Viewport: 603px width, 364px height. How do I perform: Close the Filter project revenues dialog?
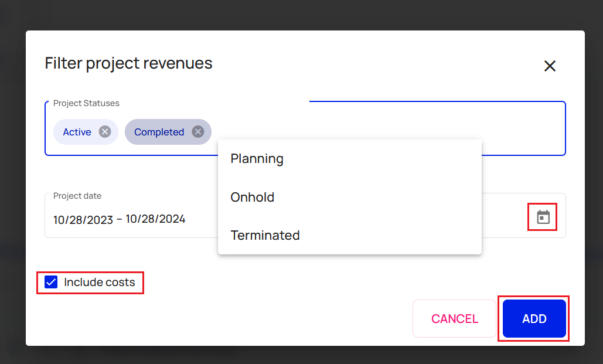549,66
